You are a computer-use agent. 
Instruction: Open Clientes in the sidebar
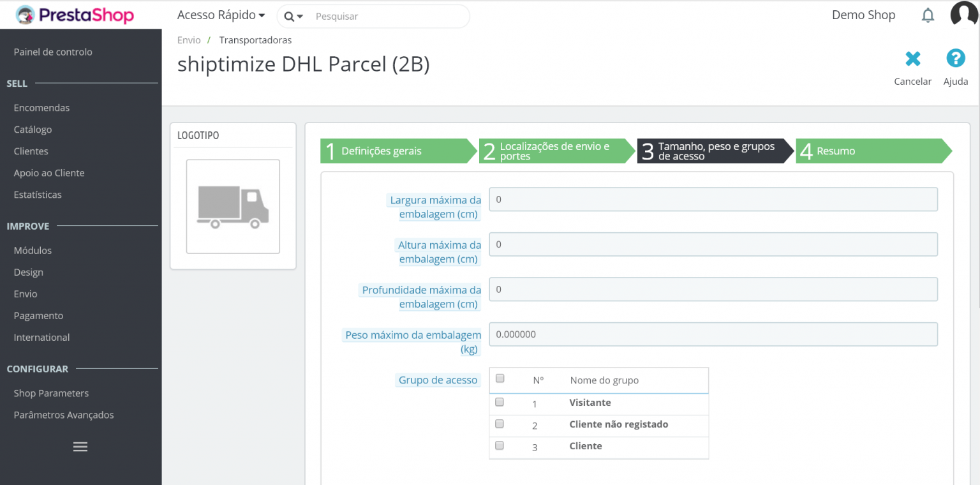(x=31, y=151)
